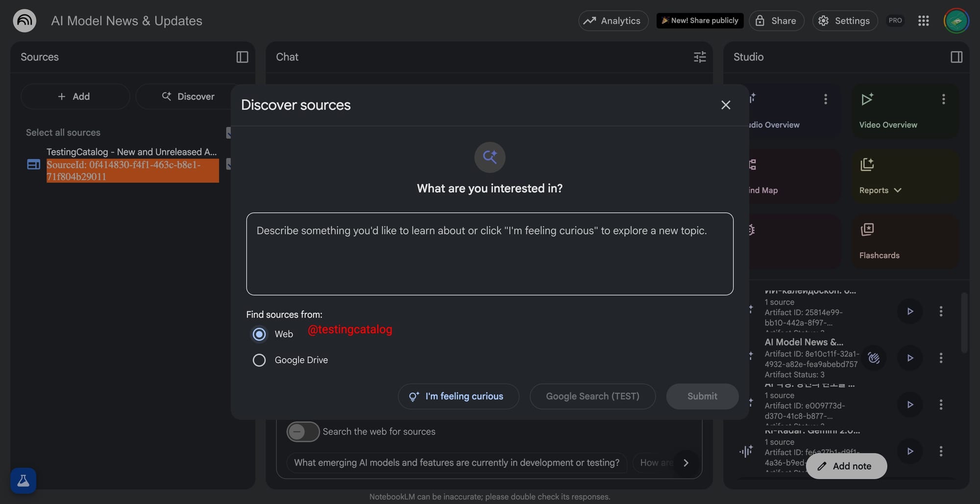Toggle Search the web for sources
The height and width of the screenshot is (504, 980).
click(303, 432)
